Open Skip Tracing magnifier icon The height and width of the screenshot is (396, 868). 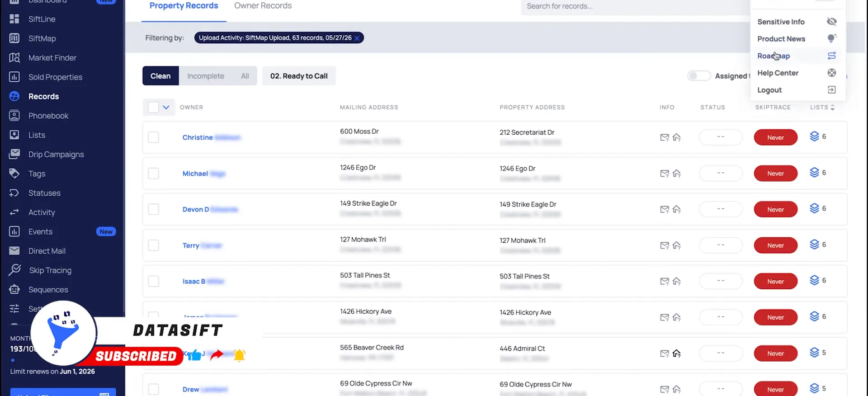point(14,270)
